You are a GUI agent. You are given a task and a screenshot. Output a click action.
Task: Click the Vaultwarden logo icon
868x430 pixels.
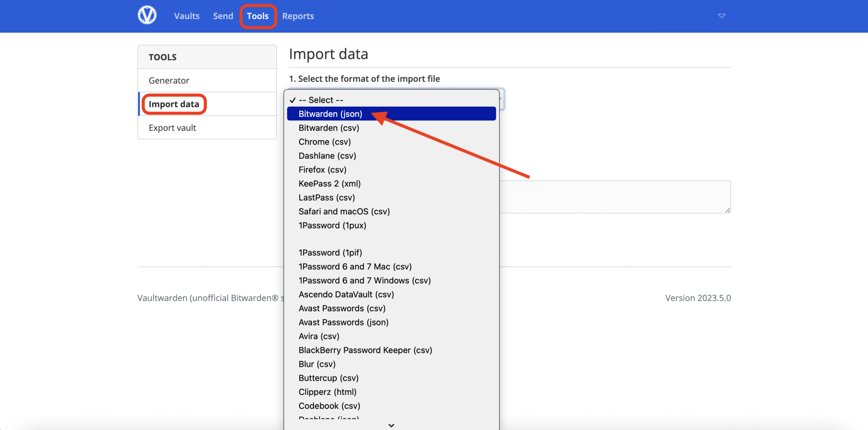click(x=147, y=15)
